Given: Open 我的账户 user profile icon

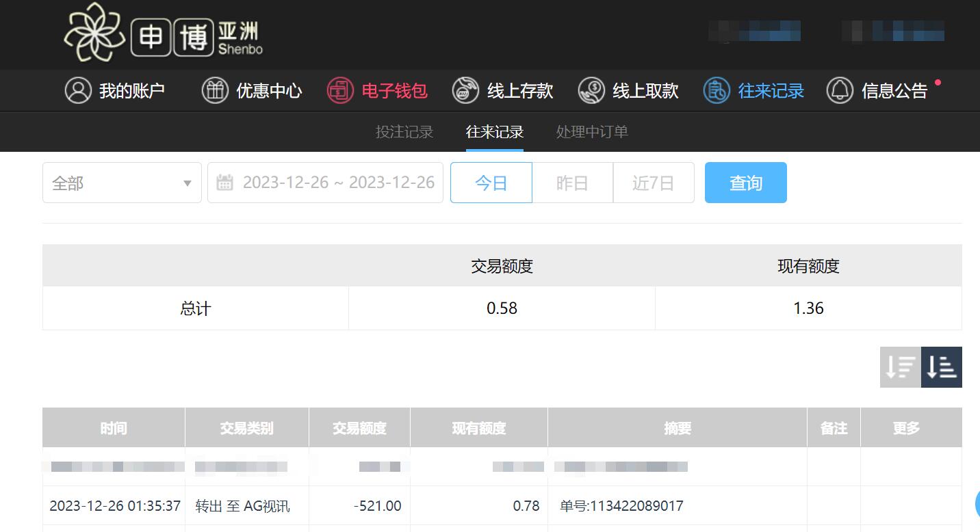Looking at the screenshot, I should (x=78, y=90).
